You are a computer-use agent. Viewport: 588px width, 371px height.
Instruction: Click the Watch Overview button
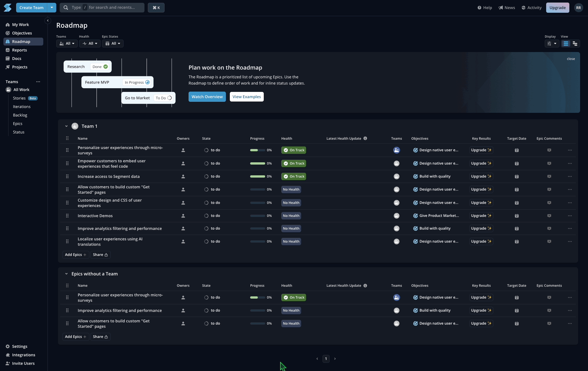click(207, 97)
